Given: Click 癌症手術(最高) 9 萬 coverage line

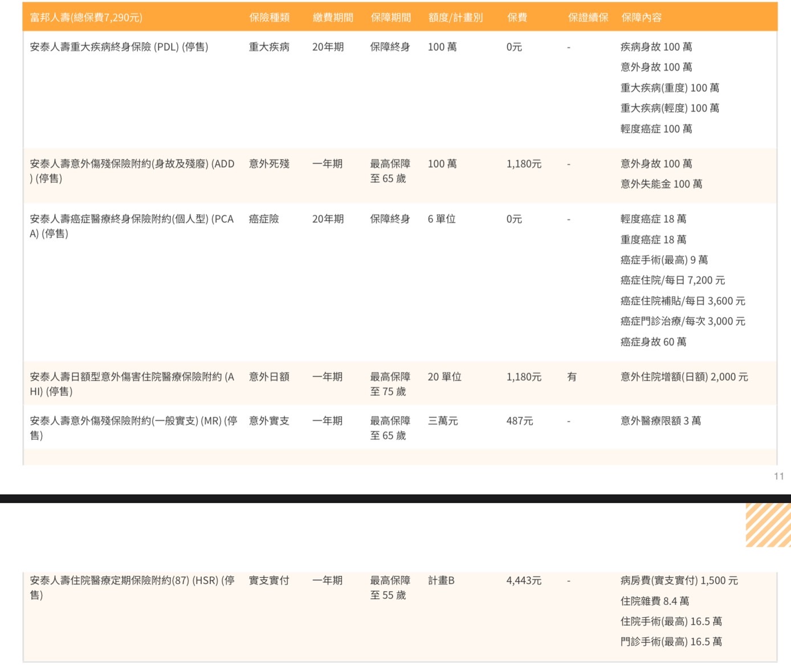Looking at the screenshot, I should click(x=664, y=260).
